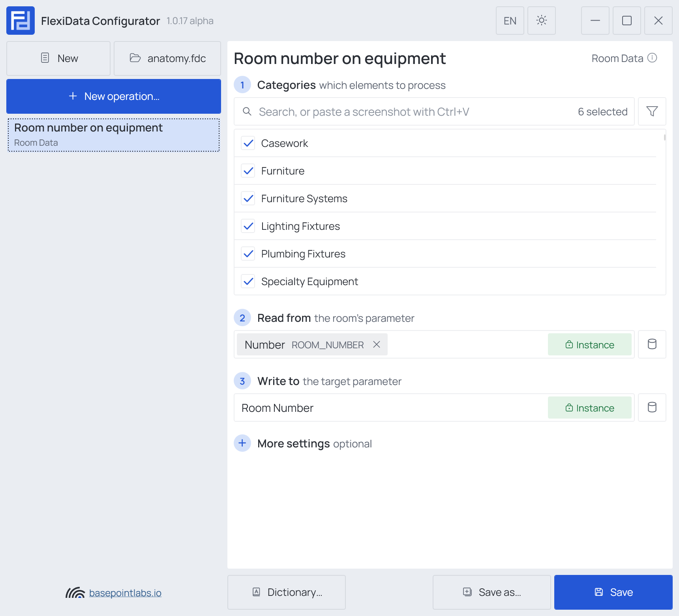Viewport: 679px width, 616px height.
Task: Click the basepointlabs logo icon
Action: click(75, 592)
